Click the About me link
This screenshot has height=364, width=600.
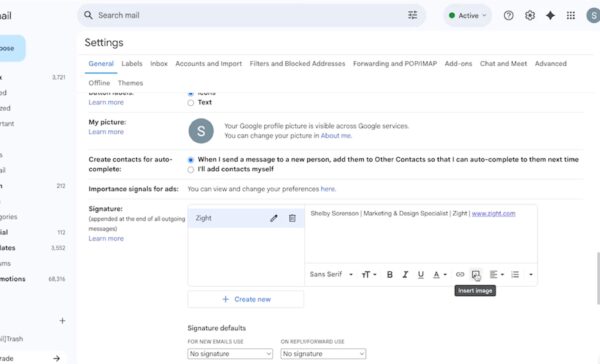(x=336, y=136)
